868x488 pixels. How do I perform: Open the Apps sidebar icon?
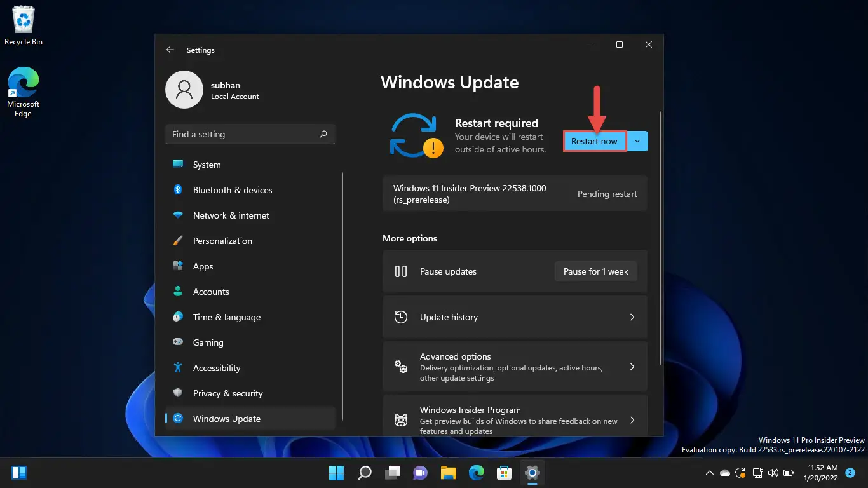pos(179,266)
